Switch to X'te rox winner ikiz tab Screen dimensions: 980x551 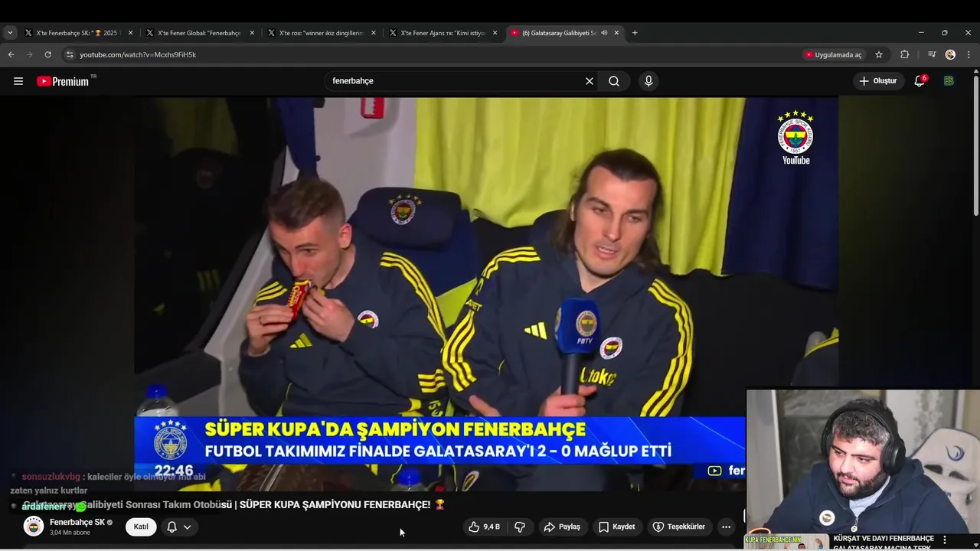322,33
